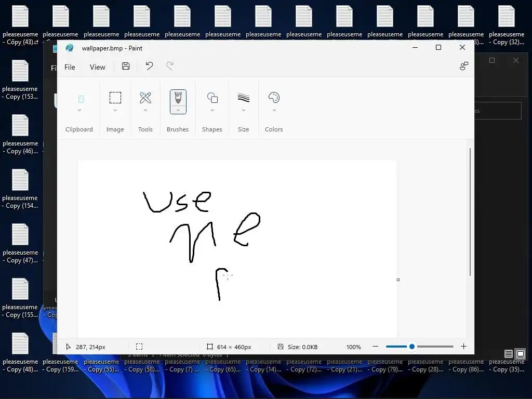Open the File menu in Paint
The height and width of the screenshot is (399, 532).
point(70,67)
